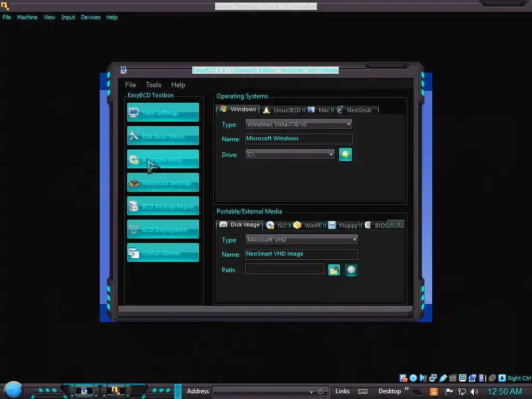Click VirtualBox audio status icon
The height and width of the screenshot is (399, 532).
tap(423, 378)
